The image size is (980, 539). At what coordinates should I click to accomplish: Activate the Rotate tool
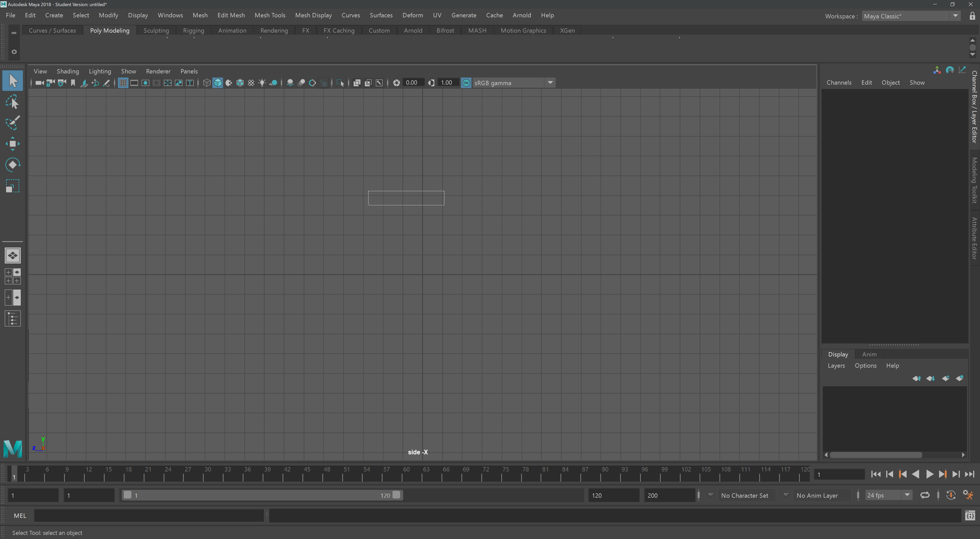tap(13, 165)
